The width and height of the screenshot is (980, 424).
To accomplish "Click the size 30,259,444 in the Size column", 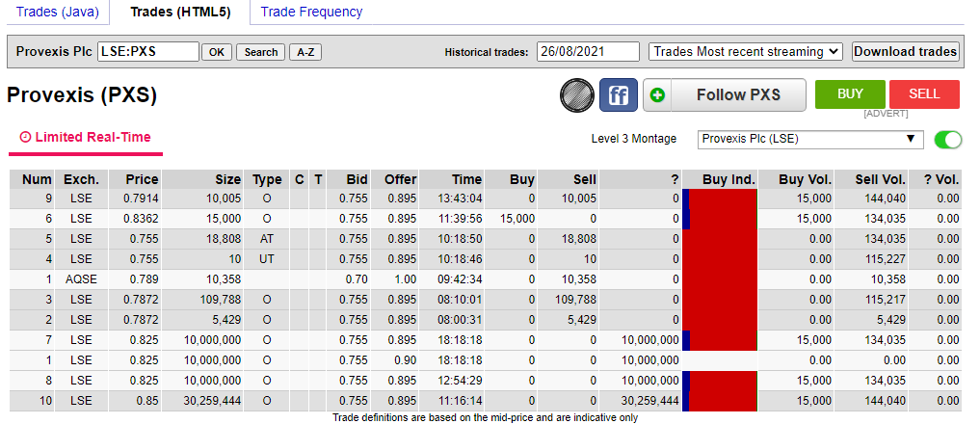I will (213, 400).
